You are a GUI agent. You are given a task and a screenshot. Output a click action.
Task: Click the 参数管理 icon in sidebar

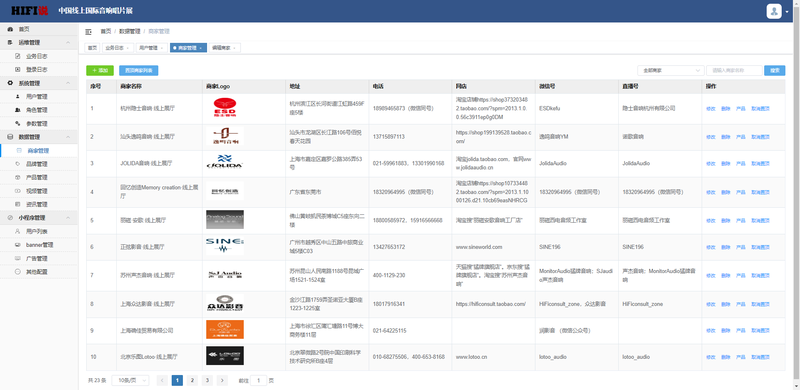click(x=18, y=124)
